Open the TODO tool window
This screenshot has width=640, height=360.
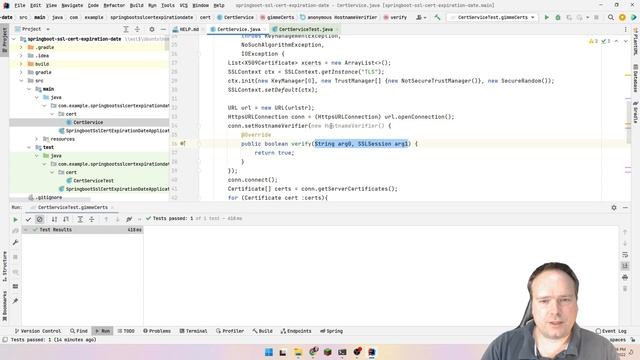pos(126,331)
